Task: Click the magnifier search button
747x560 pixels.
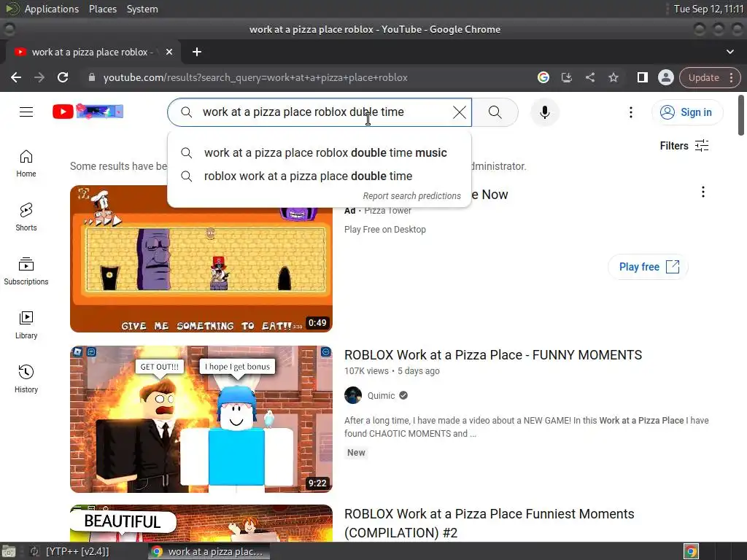Action: click(495, 112)
